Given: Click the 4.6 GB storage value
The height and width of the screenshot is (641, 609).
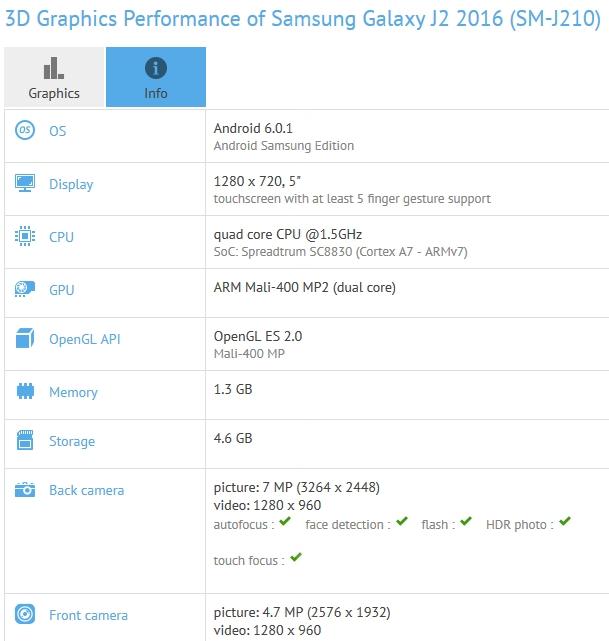Looking at the screenshot, I should (233, 438).
